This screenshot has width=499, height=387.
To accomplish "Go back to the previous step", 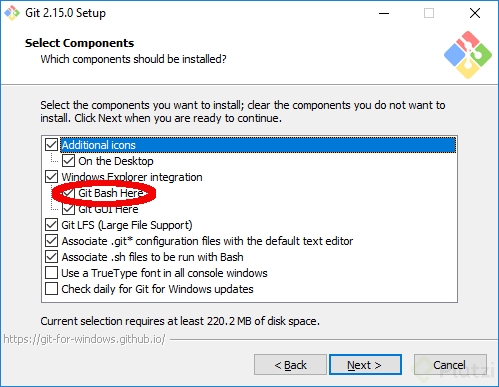I will click(290, 365).
